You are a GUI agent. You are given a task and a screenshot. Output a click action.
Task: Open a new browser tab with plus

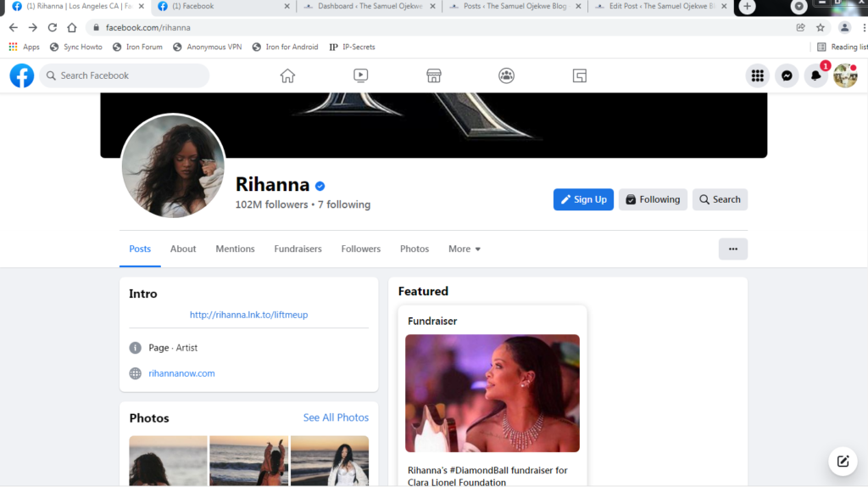[748, 7]
